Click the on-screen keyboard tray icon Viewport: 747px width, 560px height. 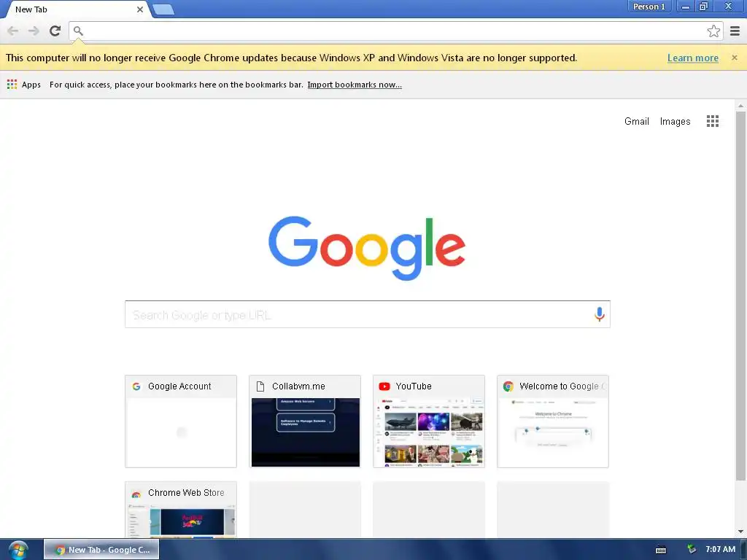click(661, 550)
